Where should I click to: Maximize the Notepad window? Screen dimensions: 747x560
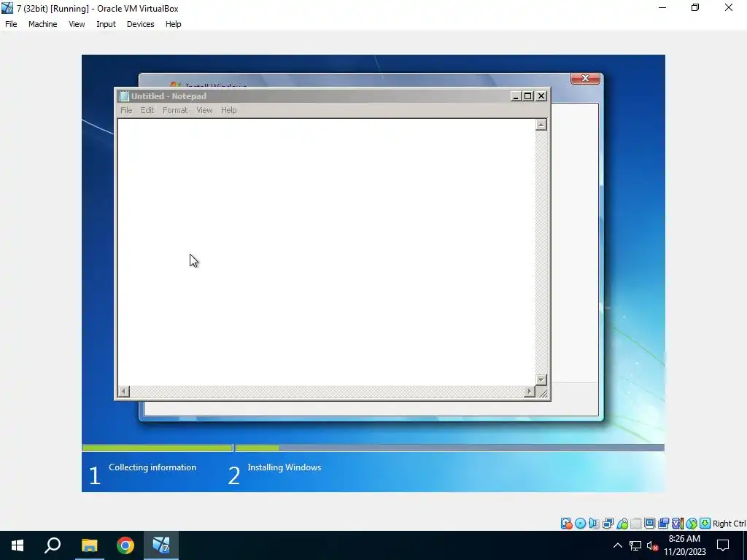click(528, 96)
